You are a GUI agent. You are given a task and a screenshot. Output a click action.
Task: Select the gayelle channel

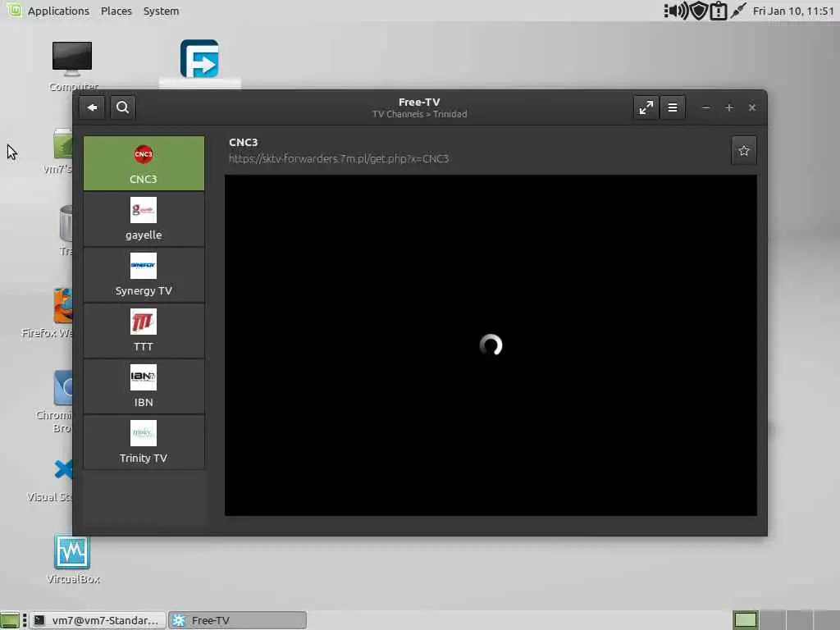pyautogui.click(x=144, y=219)
